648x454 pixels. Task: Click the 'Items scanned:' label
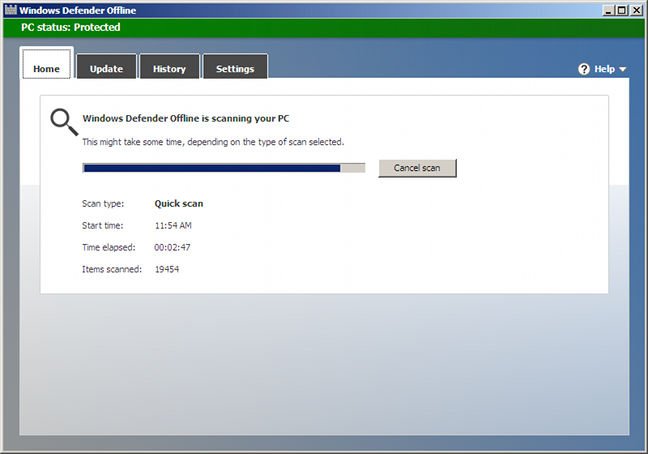point(112,269)
